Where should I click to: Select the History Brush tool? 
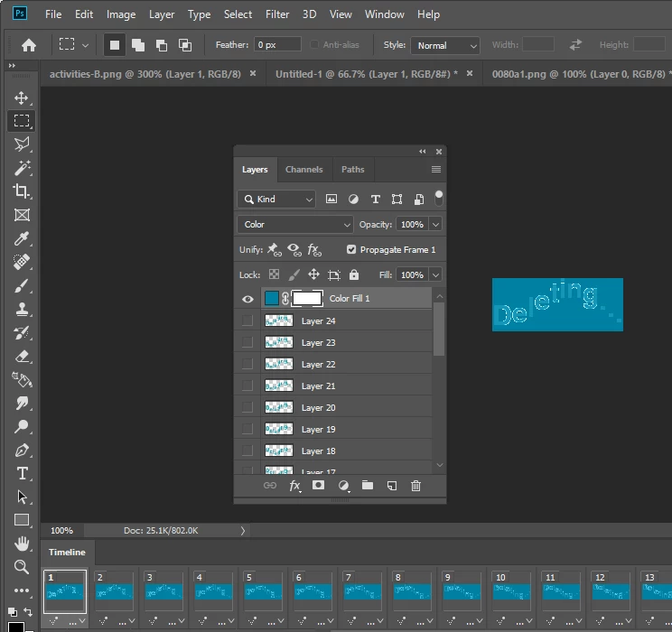[x=22, y=332]
